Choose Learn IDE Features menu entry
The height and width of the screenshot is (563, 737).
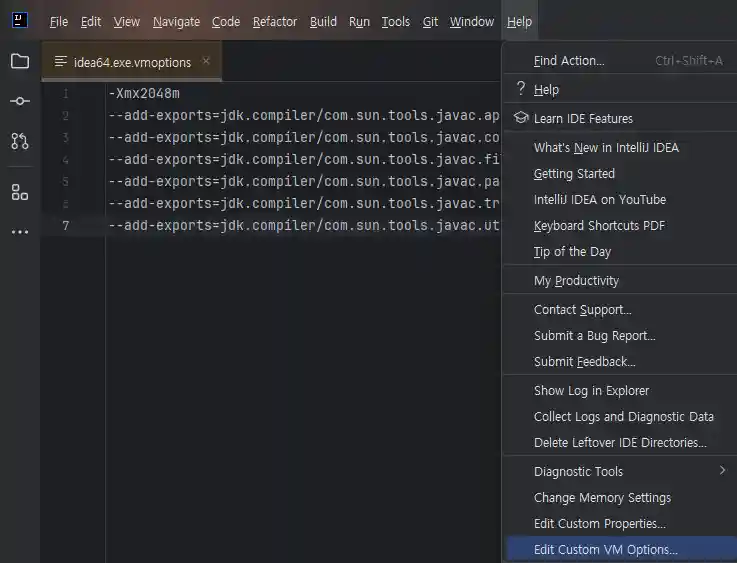(x=620, y=118)
